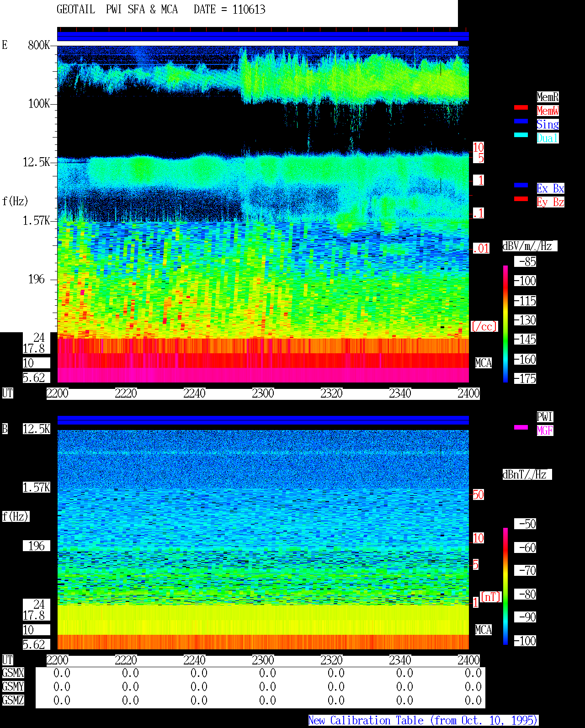Click the PWI legend label
The height and width of the screenshot is (728, 585).
point(545,417)
